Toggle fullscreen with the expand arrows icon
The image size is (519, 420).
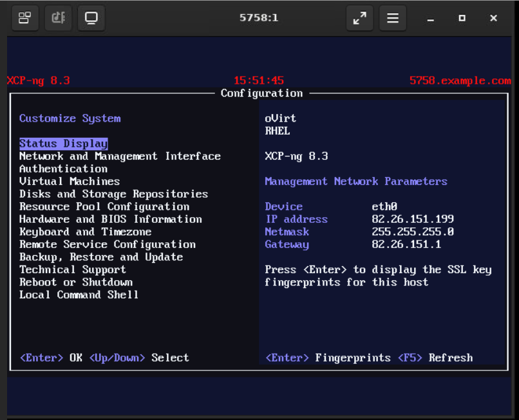(x=359, y=18)
